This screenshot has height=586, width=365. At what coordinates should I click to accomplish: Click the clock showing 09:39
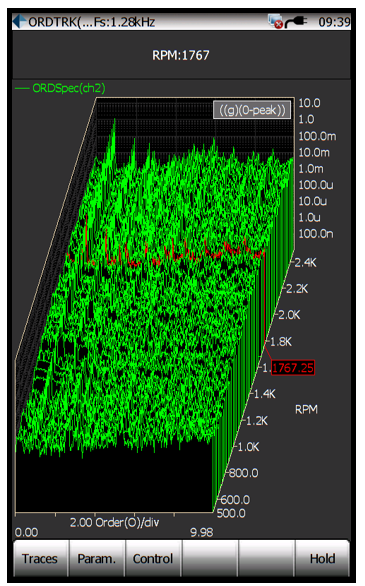coord(334,22)
